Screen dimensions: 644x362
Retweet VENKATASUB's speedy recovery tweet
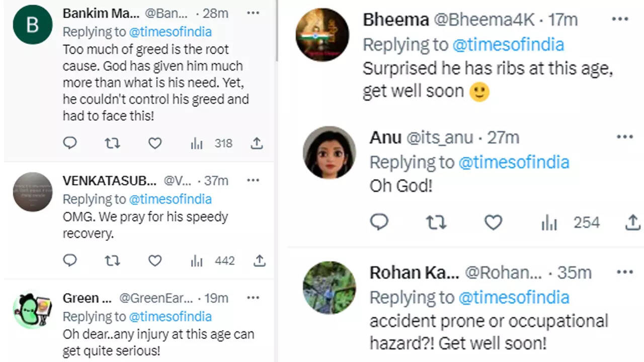click(x=112, y=260)
